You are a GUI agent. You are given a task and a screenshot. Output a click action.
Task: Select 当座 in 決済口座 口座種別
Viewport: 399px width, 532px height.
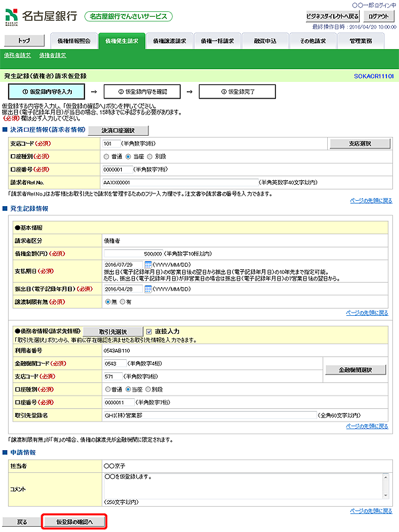(x=128, y=157)
